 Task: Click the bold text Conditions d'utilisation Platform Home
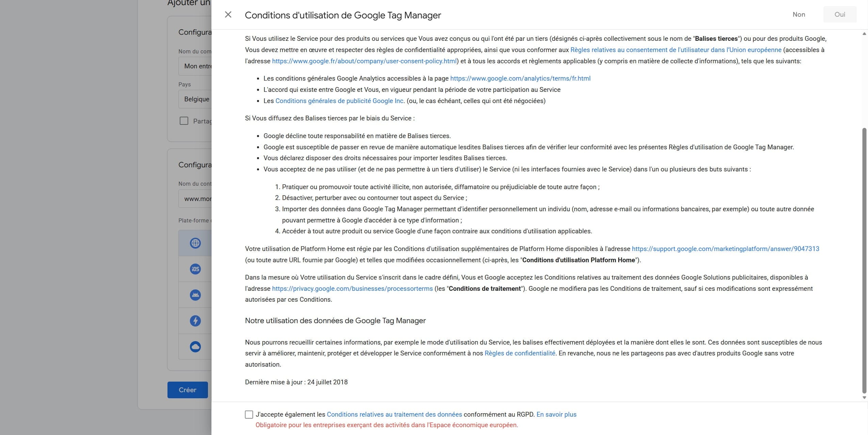579,260
